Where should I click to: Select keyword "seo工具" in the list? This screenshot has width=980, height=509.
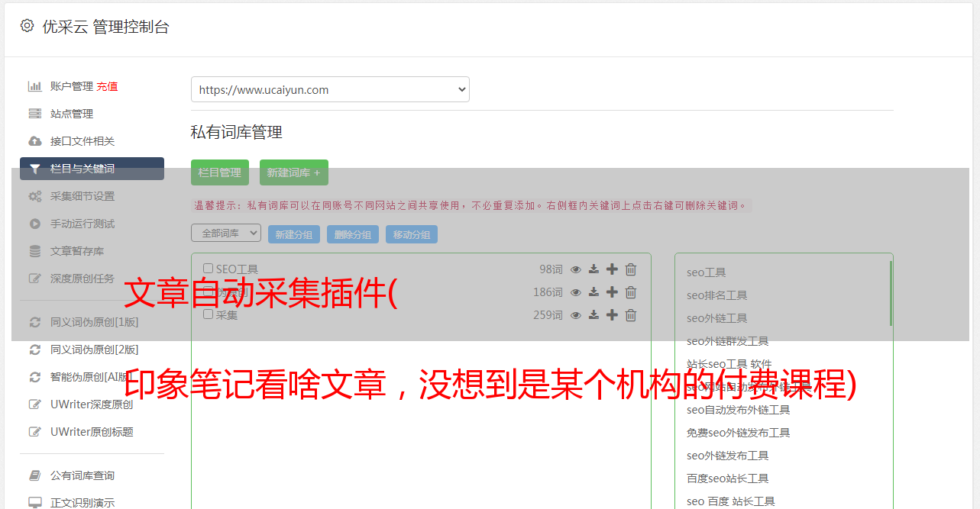point(707,272)
